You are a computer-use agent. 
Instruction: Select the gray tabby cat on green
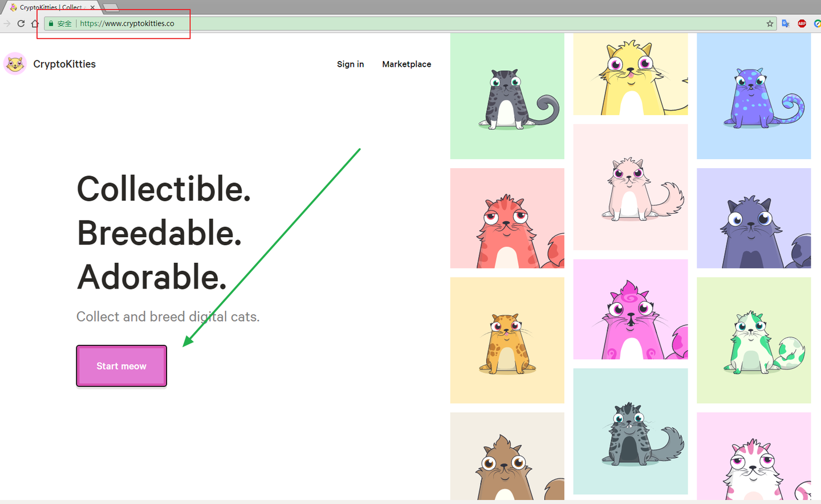507,96
